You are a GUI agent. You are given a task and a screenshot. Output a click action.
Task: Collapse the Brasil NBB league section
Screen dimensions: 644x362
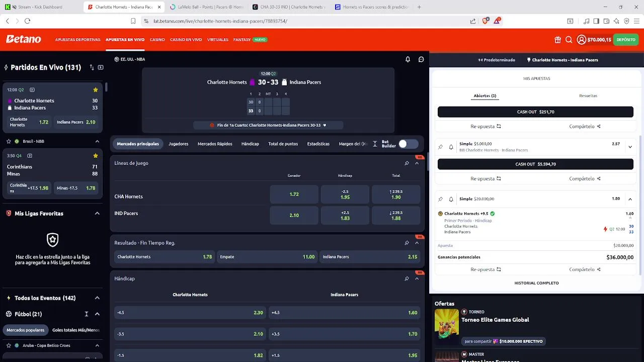coord(97,141)
